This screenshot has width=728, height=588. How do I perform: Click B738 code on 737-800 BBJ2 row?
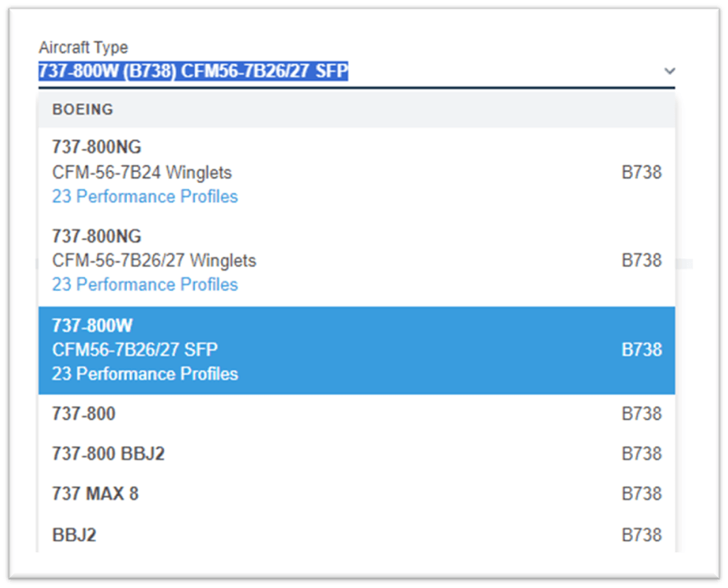point(641,454)
